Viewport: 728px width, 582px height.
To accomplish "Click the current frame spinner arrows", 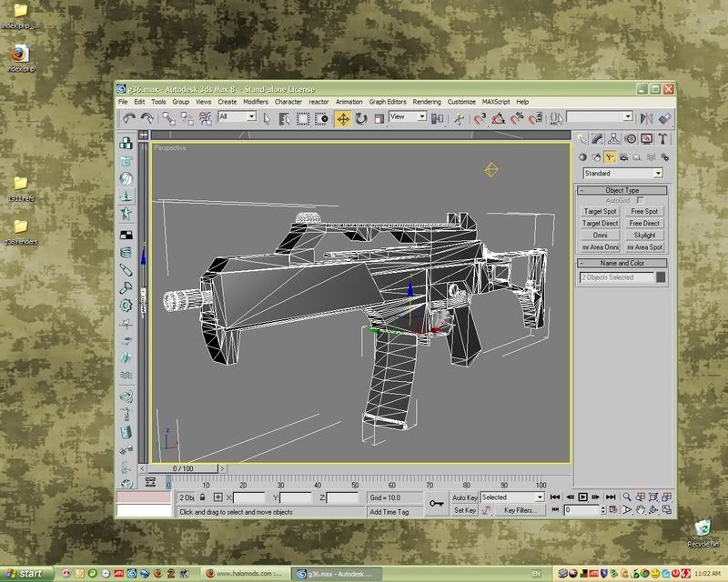I will pos(603,510).
